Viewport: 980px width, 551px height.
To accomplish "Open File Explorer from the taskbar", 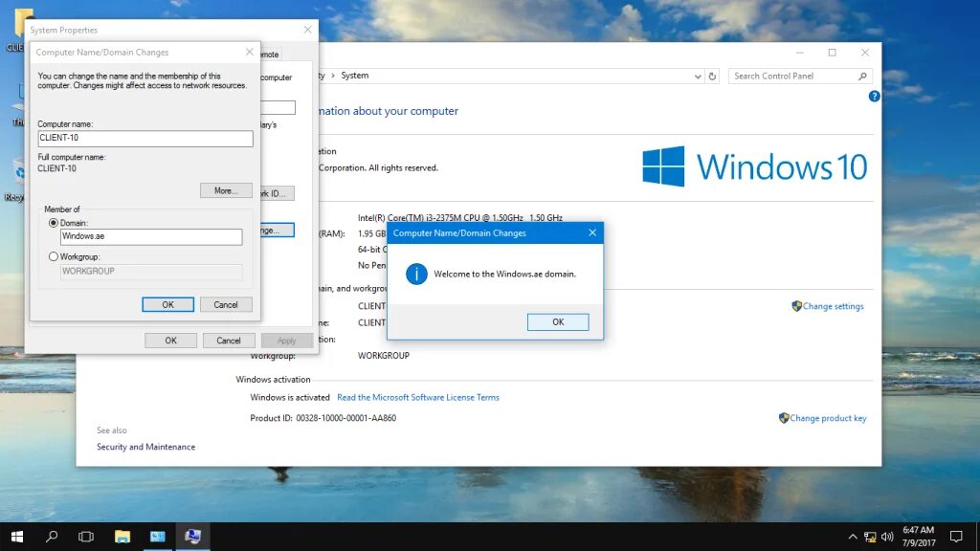I will pyautogui.click(x=122, y=537).
